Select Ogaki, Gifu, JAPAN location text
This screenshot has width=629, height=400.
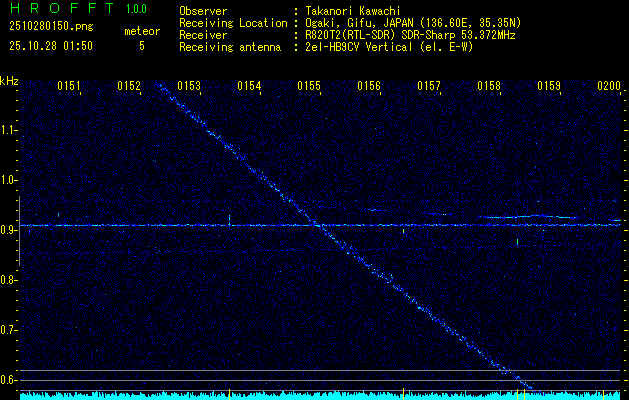click(413, 23)
